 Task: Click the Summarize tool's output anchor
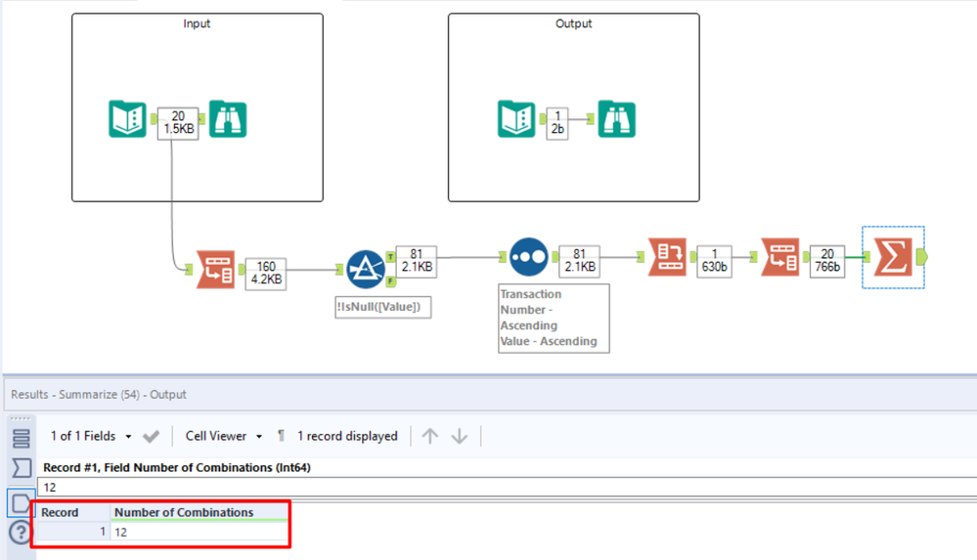(922, 257)
